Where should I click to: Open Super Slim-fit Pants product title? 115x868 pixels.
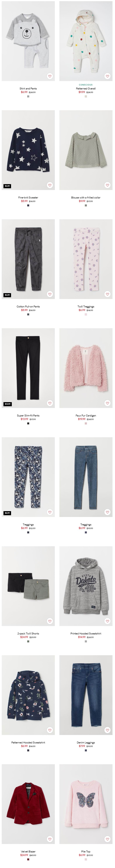tap(28, 416)
